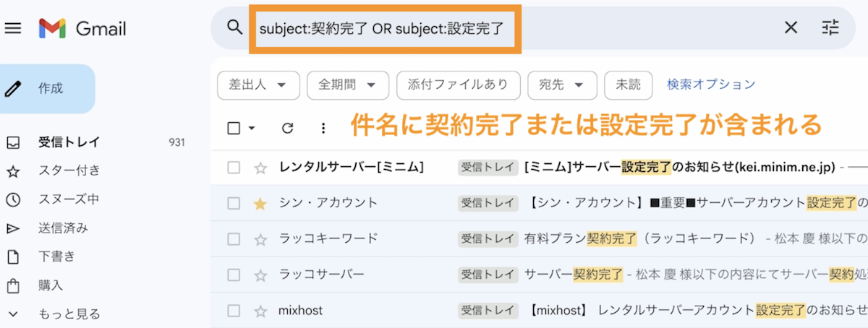Expand the 宛先 recipient dropdown
The image size is (868, 328).
561,85
